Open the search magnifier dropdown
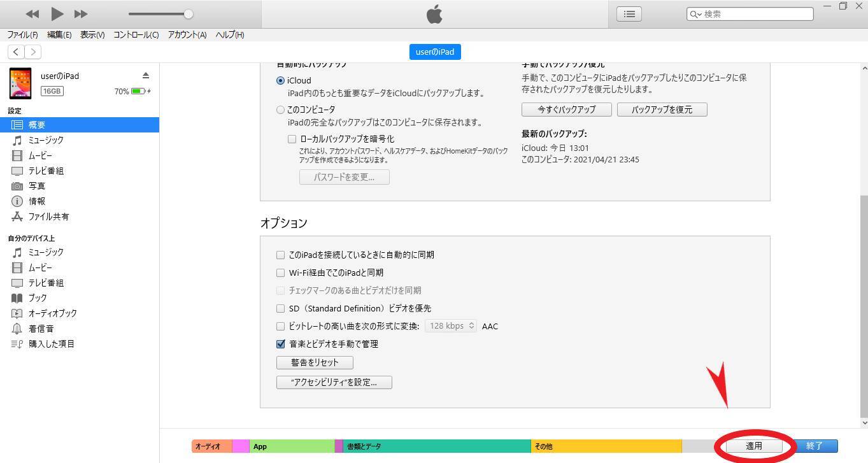Screen dimensions: 868x463 695,14
